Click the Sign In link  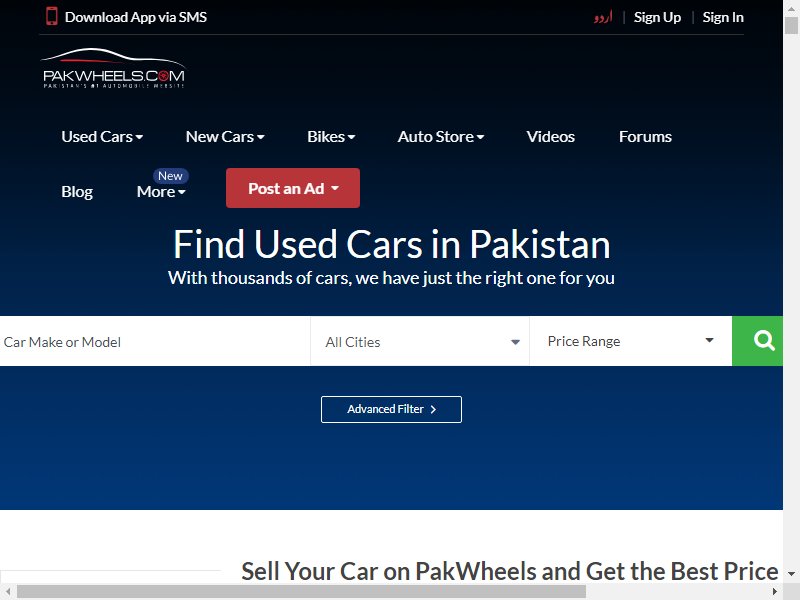pos(723,17)
